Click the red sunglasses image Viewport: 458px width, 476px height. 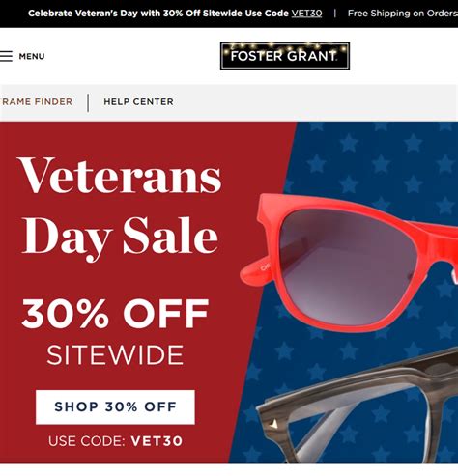click(348, 264)
